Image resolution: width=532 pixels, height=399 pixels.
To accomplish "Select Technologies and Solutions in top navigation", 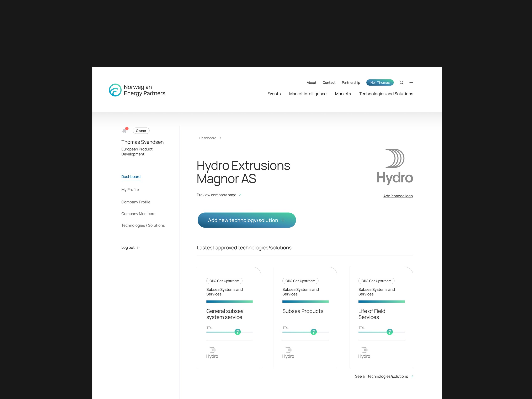I will pos(386,94).
